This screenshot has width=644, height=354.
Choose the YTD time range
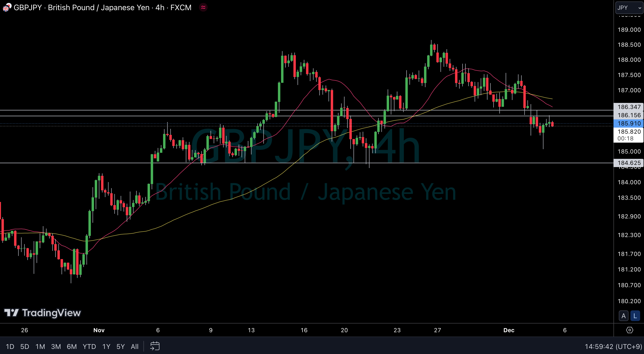pos(89,346)
